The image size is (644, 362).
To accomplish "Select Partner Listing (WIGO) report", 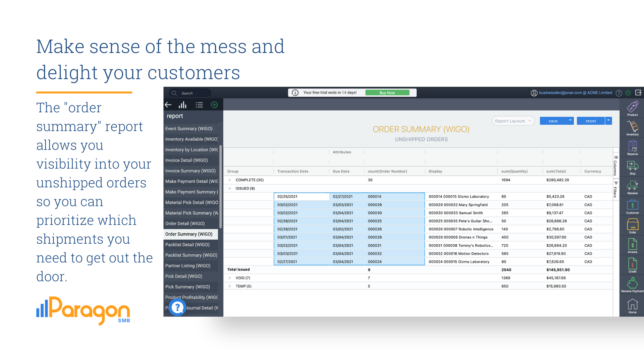I will coord(191,266).
